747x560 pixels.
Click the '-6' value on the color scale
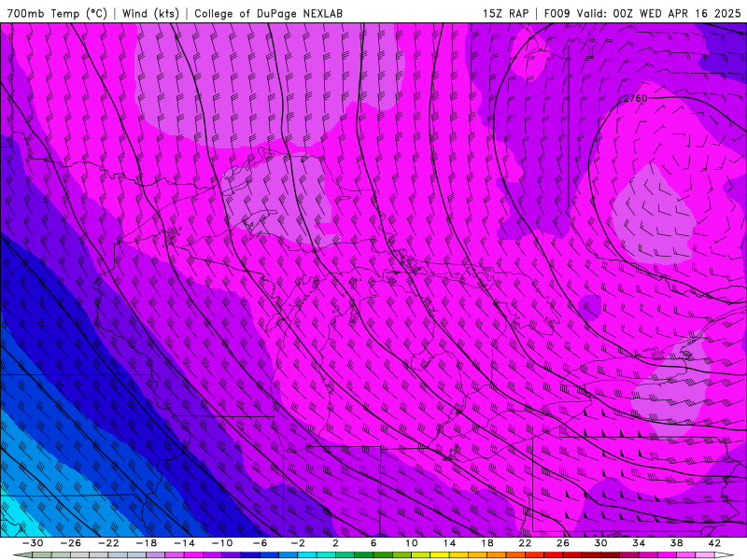(x=260, y=543)
